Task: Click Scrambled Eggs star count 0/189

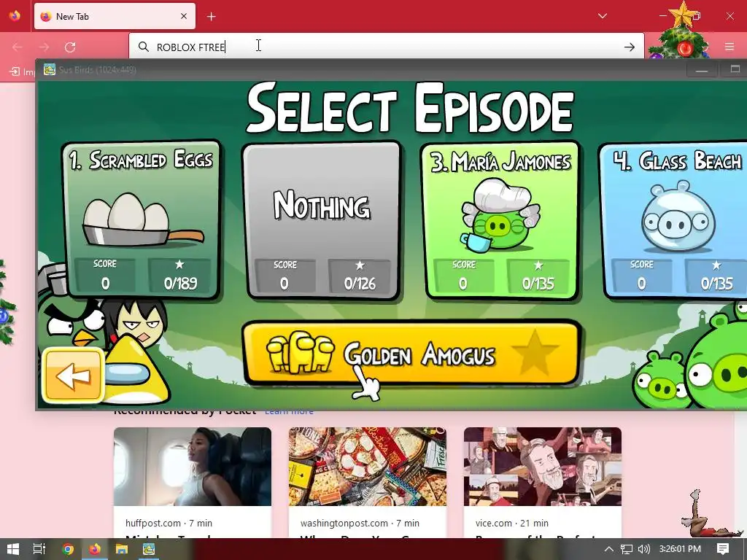Action: click(x=180, y=277)
